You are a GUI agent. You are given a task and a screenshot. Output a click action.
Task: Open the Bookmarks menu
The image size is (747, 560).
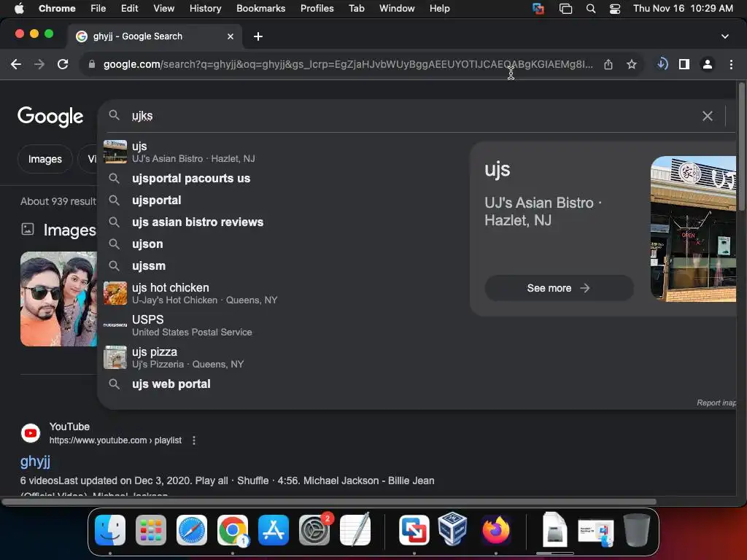click(260, 8)
